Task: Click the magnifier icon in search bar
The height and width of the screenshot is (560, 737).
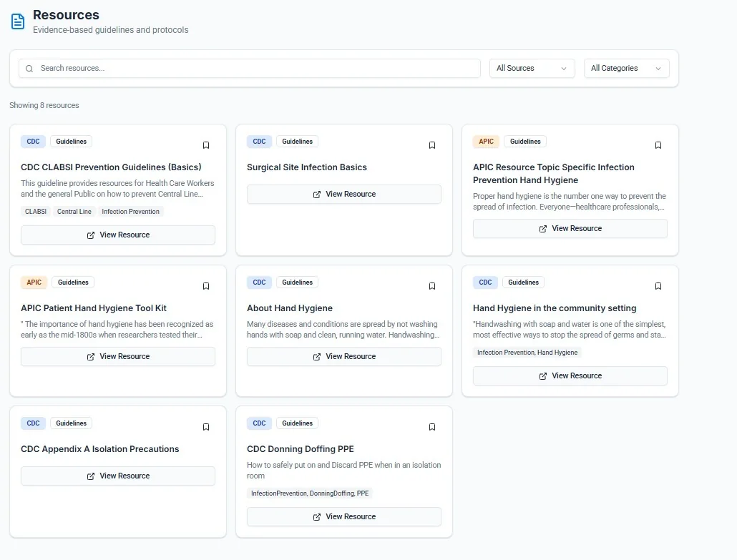Action: 29,69
